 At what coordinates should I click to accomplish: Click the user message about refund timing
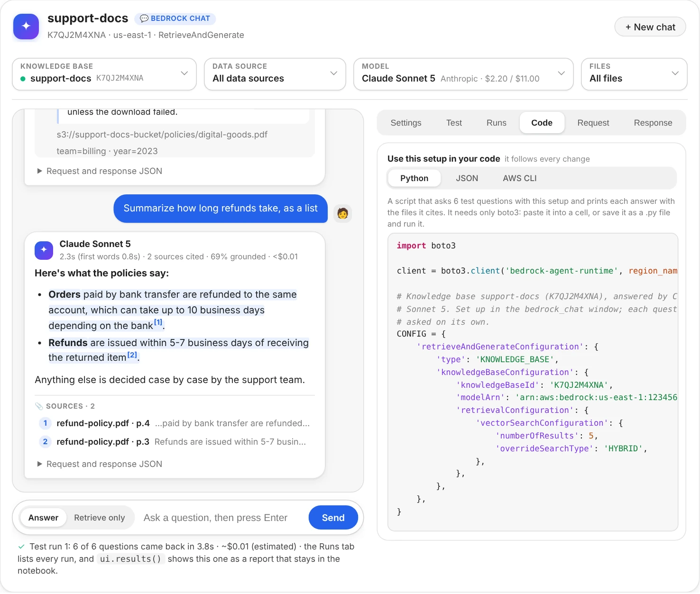(x=221, y=209)
